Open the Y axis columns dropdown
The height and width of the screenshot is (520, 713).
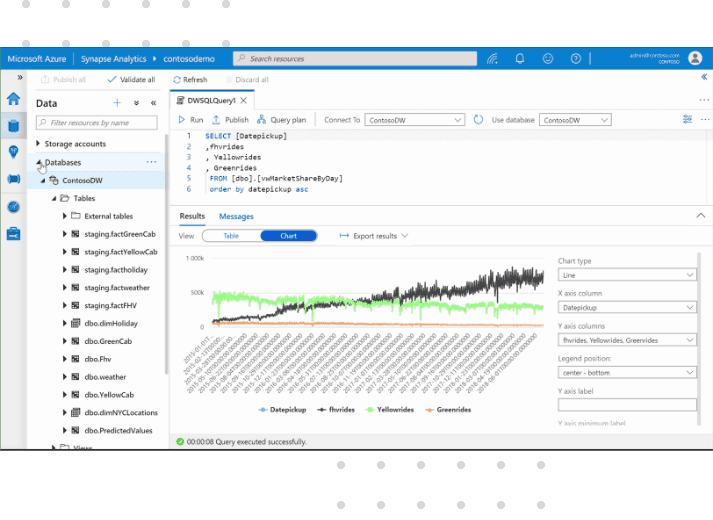click(x=627, y=340)
